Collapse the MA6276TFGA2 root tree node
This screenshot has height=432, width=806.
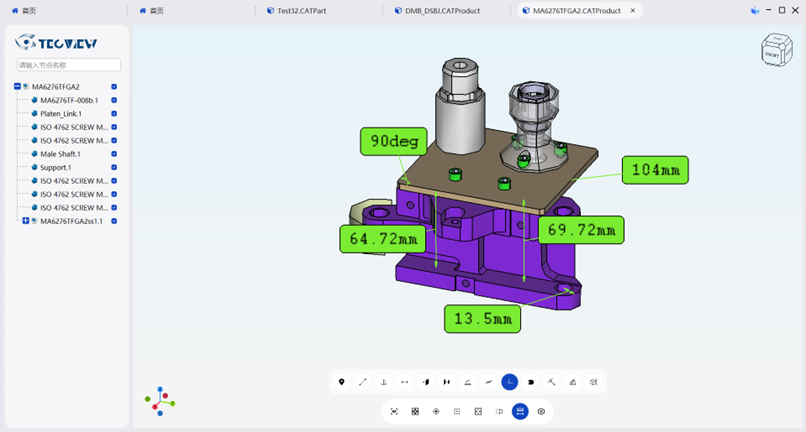coord(17,87)
